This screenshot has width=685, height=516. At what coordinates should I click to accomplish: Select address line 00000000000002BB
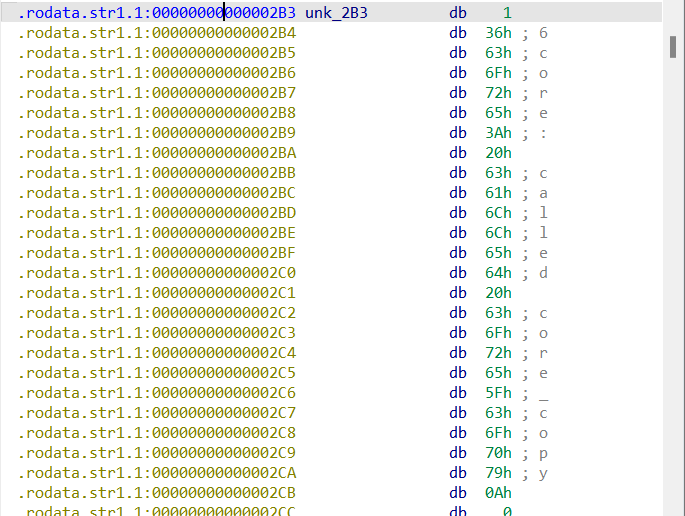[x=157, y=173]
